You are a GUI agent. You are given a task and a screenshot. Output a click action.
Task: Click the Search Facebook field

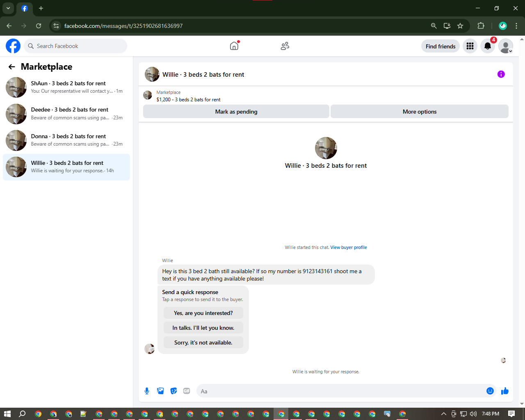[75, 46]
